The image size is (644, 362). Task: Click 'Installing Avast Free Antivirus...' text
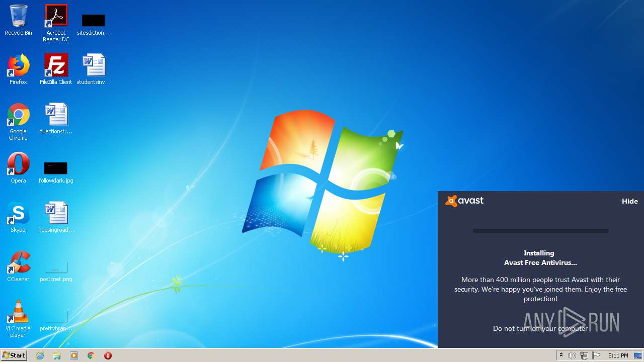point(540,258)
